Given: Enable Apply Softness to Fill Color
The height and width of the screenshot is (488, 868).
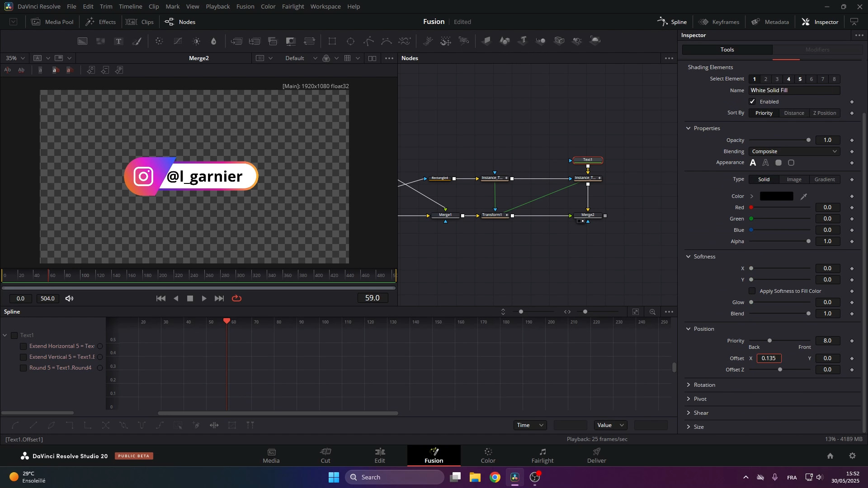Looking at the screenshot, I should (752, 291).
